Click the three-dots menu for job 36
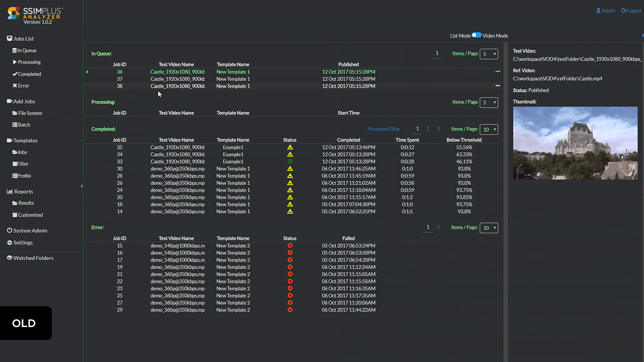 point(497,72)
